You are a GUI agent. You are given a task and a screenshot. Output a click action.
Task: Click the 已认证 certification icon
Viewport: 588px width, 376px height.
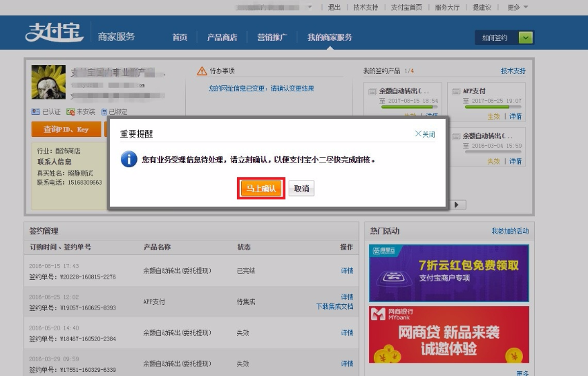pyautogui.click(x=36, y=111)
